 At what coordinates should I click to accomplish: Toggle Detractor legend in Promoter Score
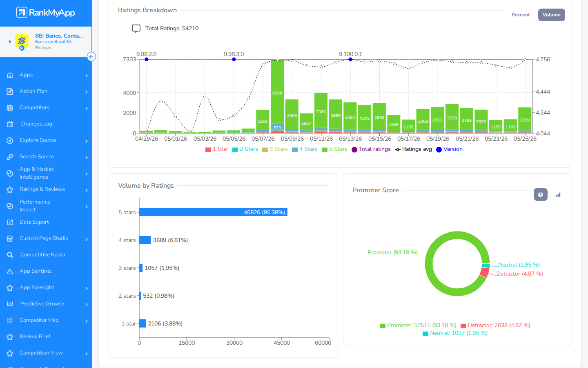point(495,325)
